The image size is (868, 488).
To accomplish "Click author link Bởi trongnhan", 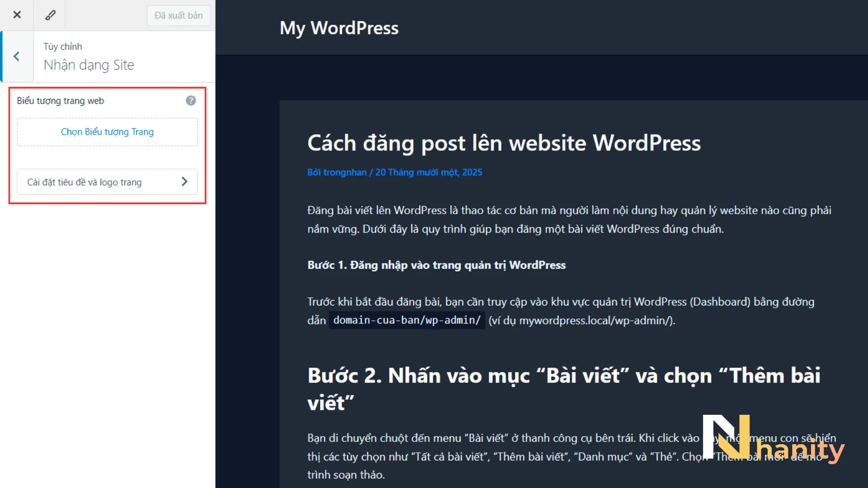I will tap(337, 172).
